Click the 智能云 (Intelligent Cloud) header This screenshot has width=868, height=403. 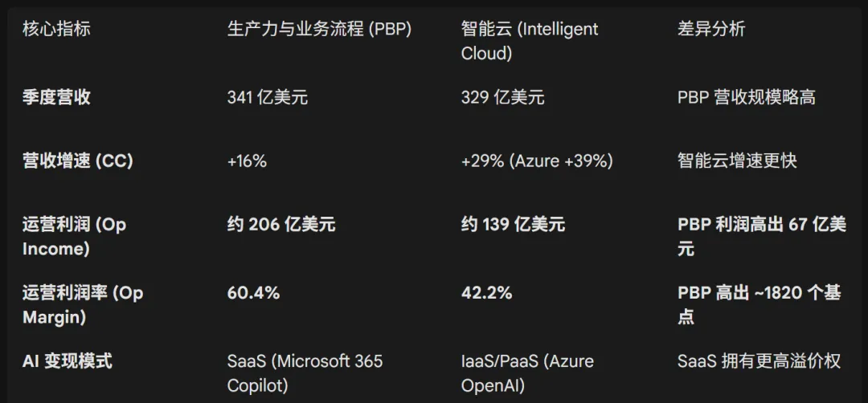[x=530, y=41]
